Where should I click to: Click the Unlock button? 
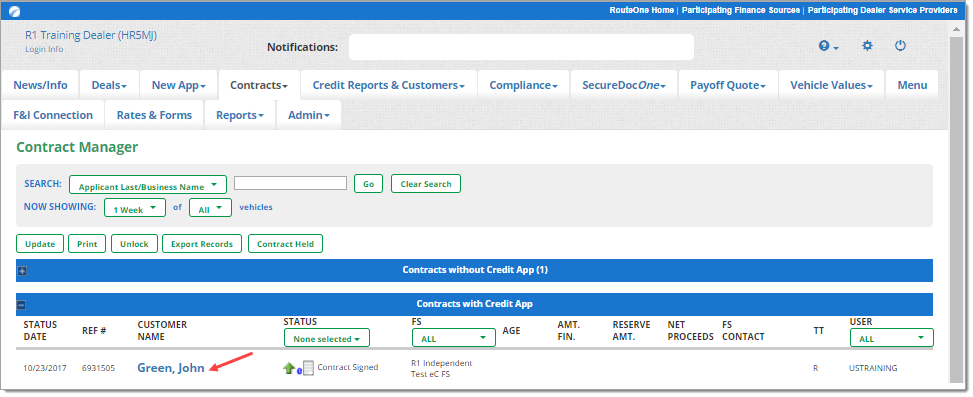[135, 244]
